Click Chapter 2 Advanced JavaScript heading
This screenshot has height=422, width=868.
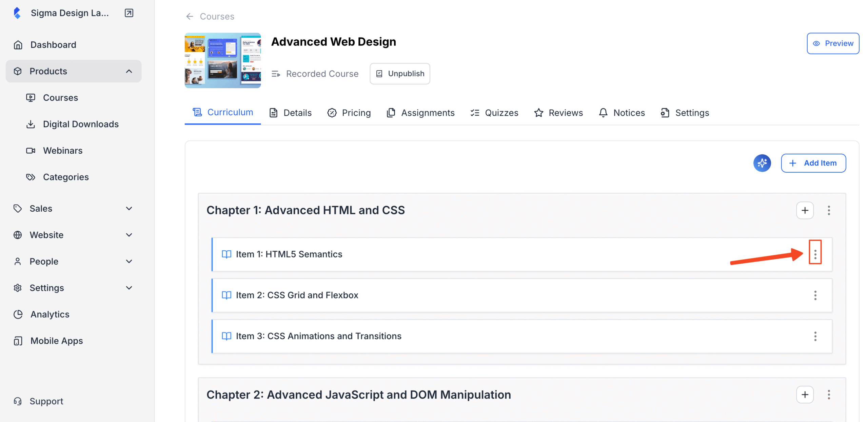click(359, 395)
